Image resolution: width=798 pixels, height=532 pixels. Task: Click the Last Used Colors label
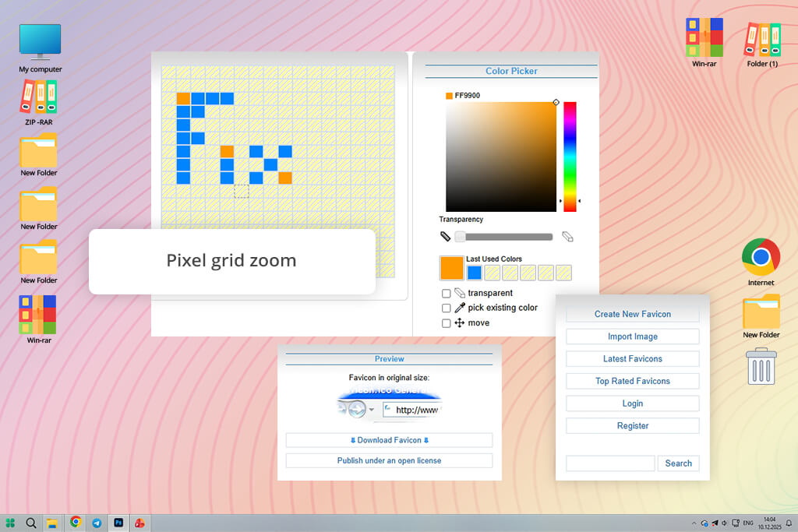pos(493,259)
